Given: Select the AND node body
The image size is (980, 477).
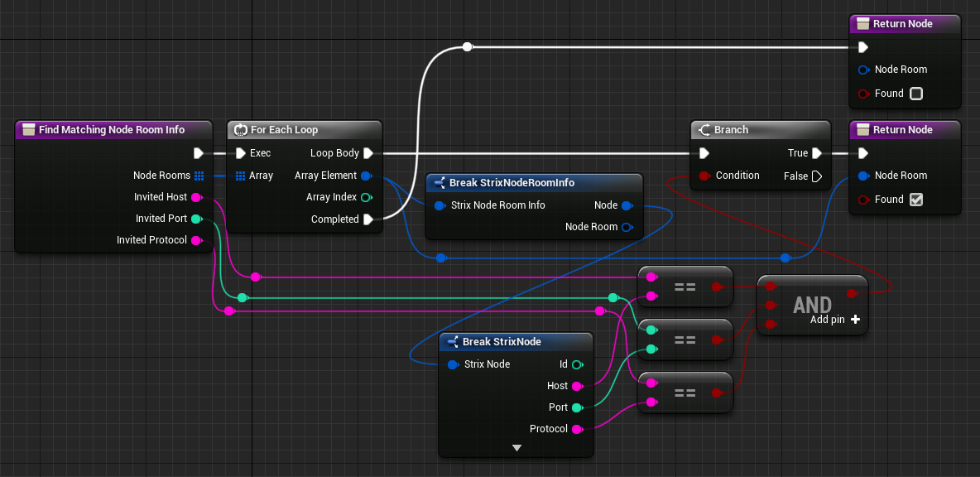Looking at the screenshot, I should tap(812, 305).
